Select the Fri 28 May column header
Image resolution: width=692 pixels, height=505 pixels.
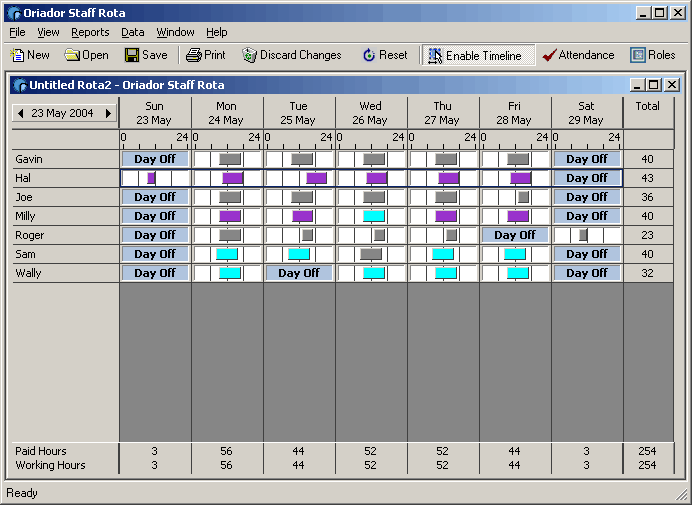515,113
